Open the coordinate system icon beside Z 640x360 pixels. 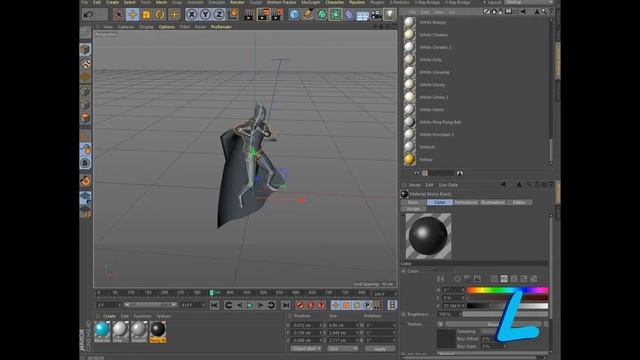pos(233,15)
